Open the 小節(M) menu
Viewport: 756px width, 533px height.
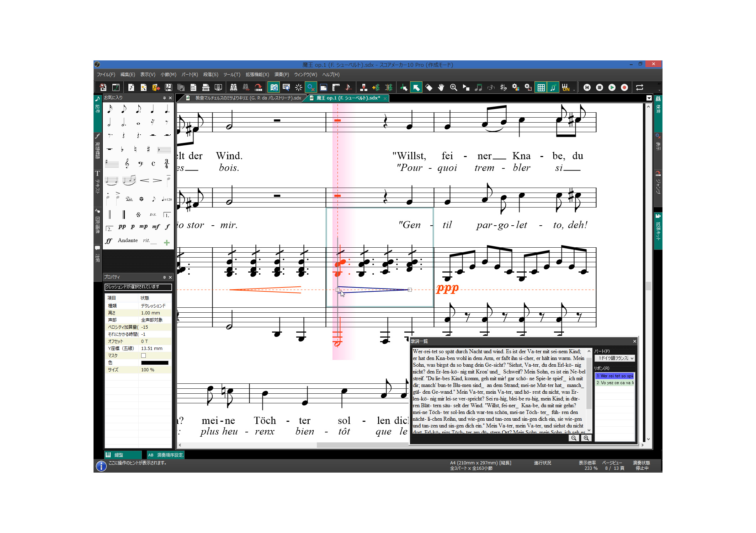[168, 75]
